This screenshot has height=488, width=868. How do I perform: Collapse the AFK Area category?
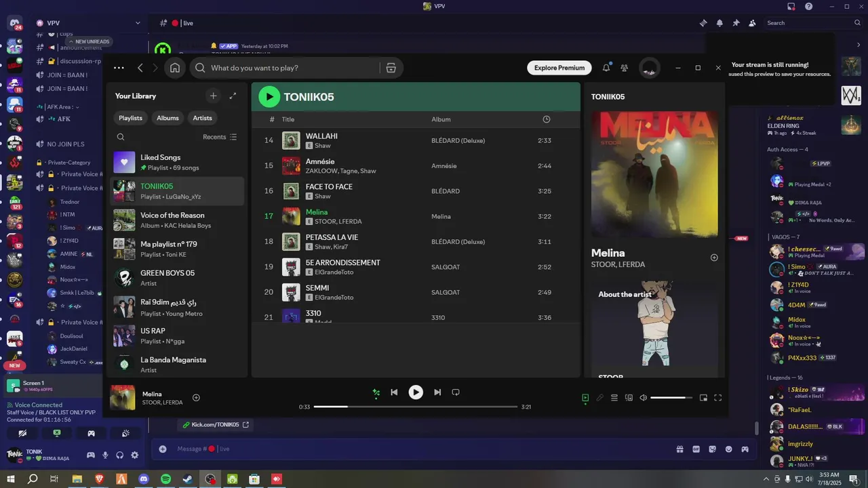click(x=62, y=107)
